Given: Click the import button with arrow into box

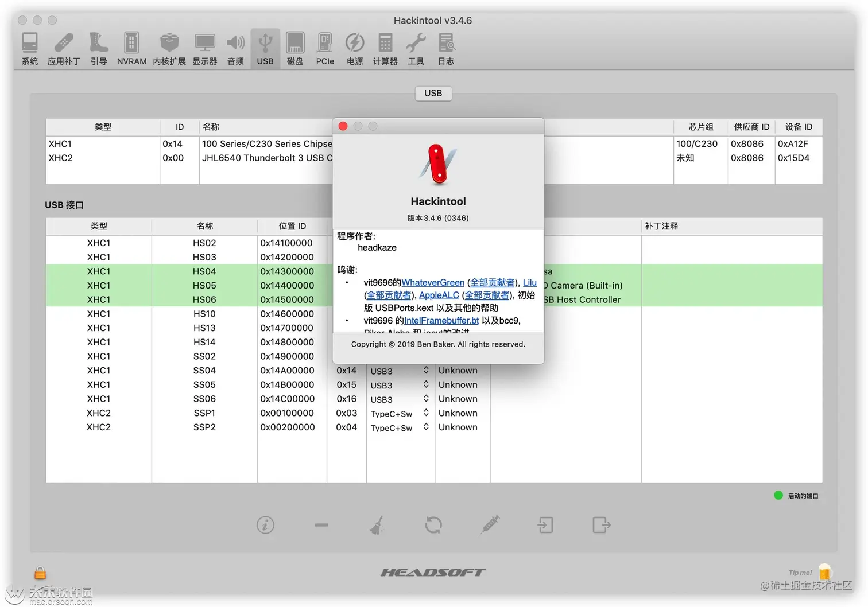Looking at the screenshot, I should point(545,525).
